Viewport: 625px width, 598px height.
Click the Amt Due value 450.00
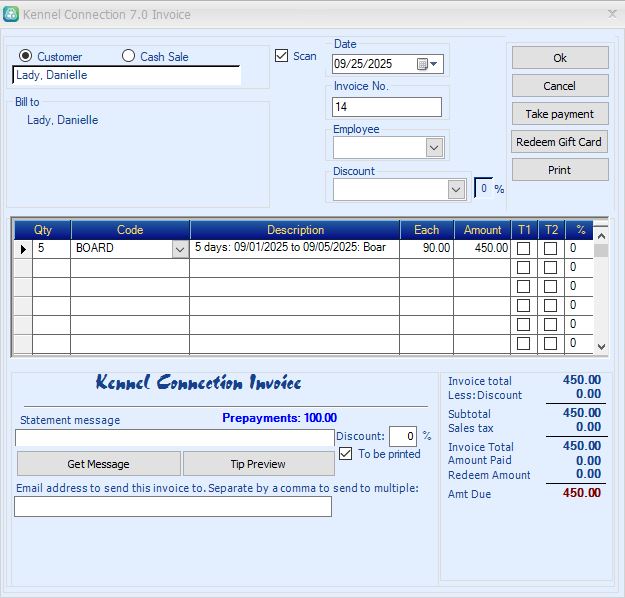pos(582,493)
